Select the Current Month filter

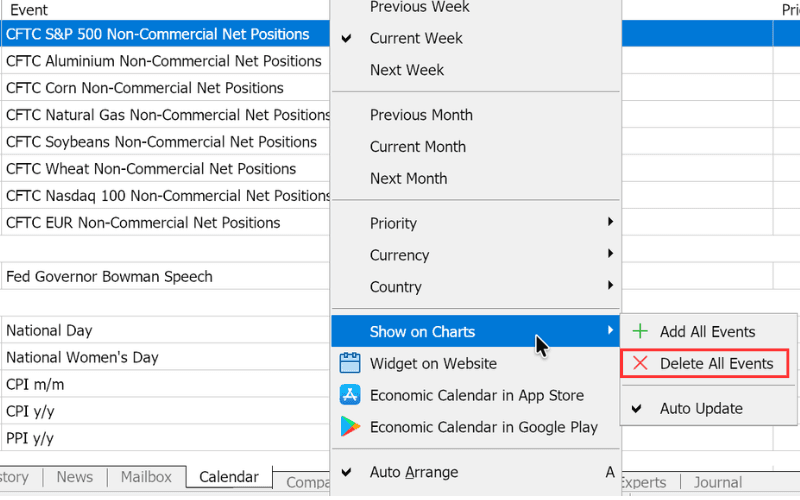pos(417,147)
